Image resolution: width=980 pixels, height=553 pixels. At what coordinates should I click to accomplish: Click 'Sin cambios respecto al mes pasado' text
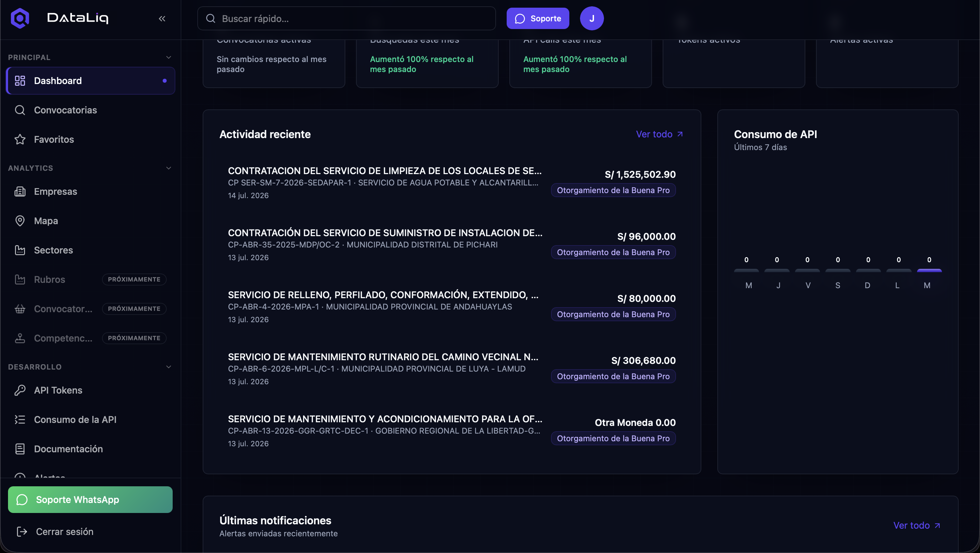click(271, 64)
